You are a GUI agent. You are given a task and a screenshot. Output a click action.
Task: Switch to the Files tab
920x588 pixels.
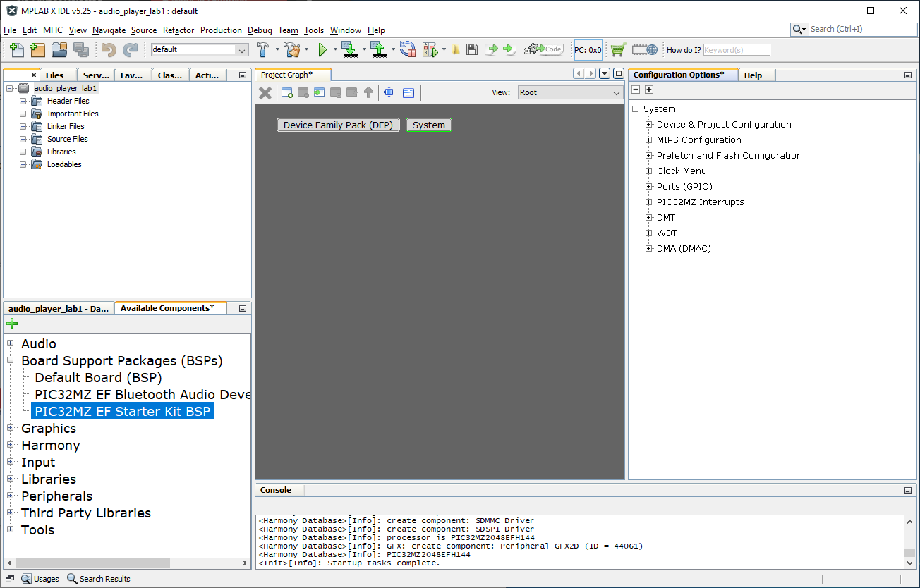click(54, 75)
